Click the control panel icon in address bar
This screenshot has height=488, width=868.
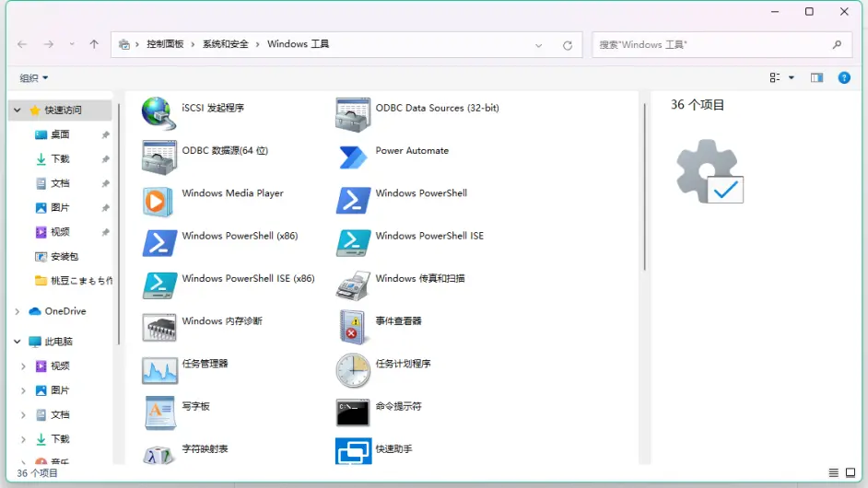pos(124,44)
